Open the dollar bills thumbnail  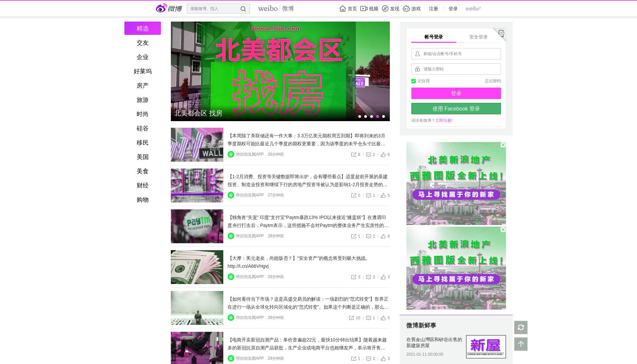[197, 267]
